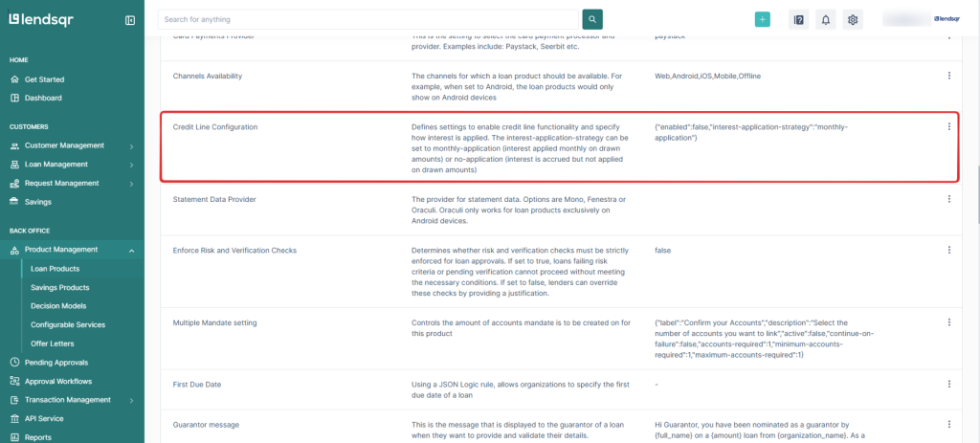Open the settings gear icon
Image resolution: width=980 pixels, height=443 pixels.
pyautogui.click(x=853, y=19)
